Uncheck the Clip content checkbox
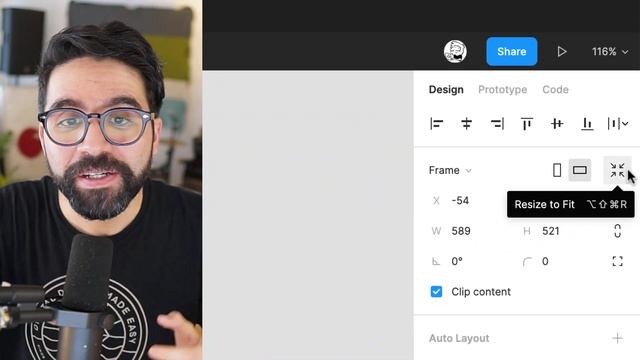The image size is (640, 360). pyautogui.click(x=436, y=291)
